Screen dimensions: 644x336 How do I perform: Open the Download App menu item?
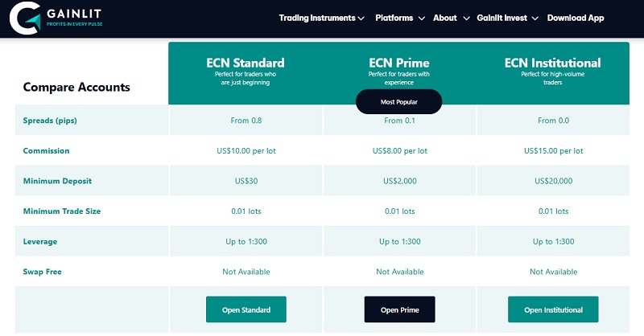pyautogui.click(x=575, y=18)
